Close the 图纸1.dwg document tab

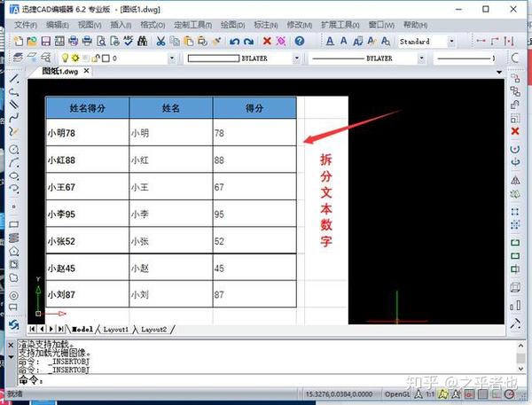click(87, 71)
